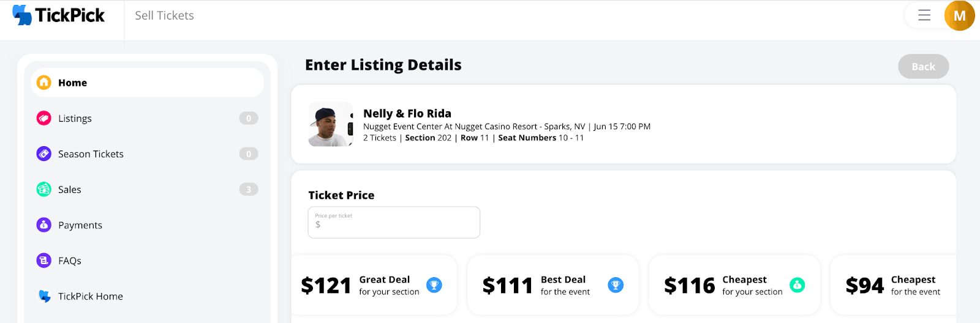
Task: Focus the Price per ticket field
Action: tap(394, 222)
